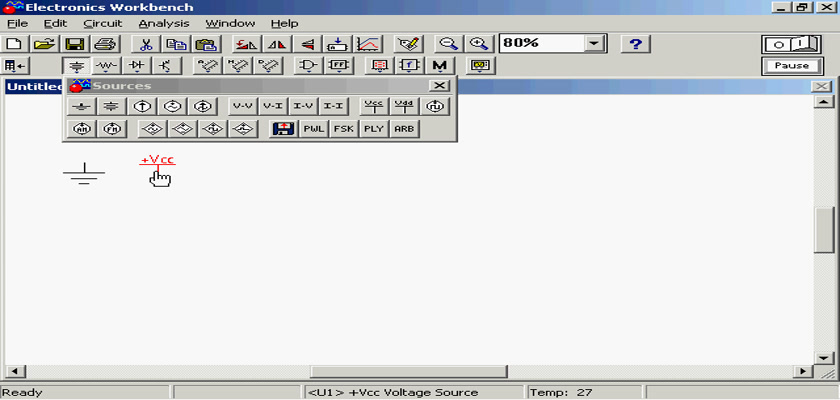Image resolution: width=840 pixels, height=400 pixels.
Task: Flip the component horizontally
Action: pyautogui.click(x=277, y=44)
